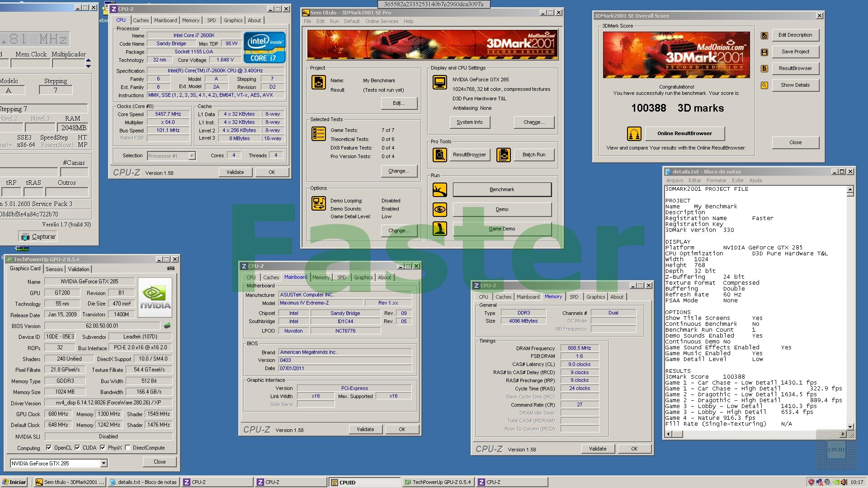Click the Notepad horizontal scrollbar left arrow

[669, 434]
